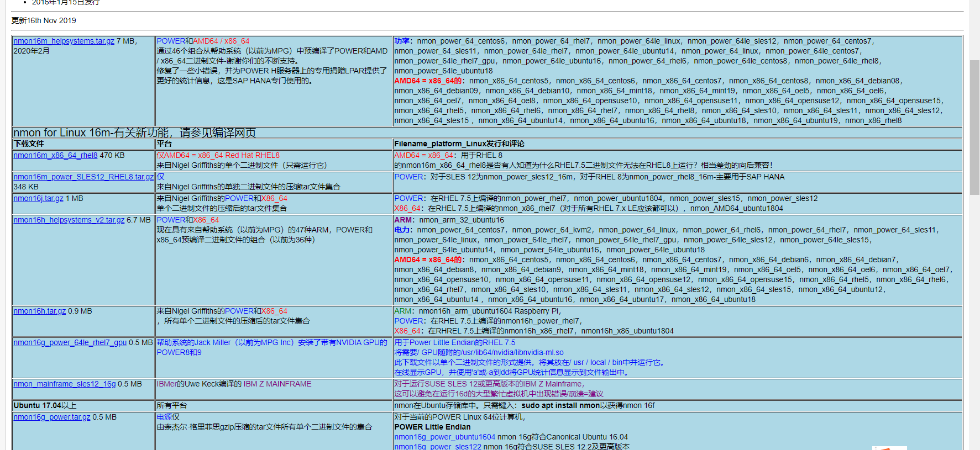
Task: Select 'POWER和AMD64 / x86_64' platform text
Action: coord(203,41)
